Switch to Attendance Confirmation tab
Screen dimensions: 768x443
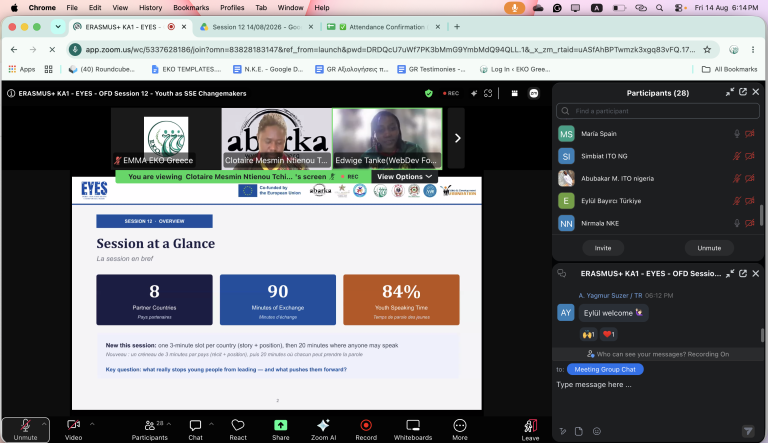[x=384, y=27]
